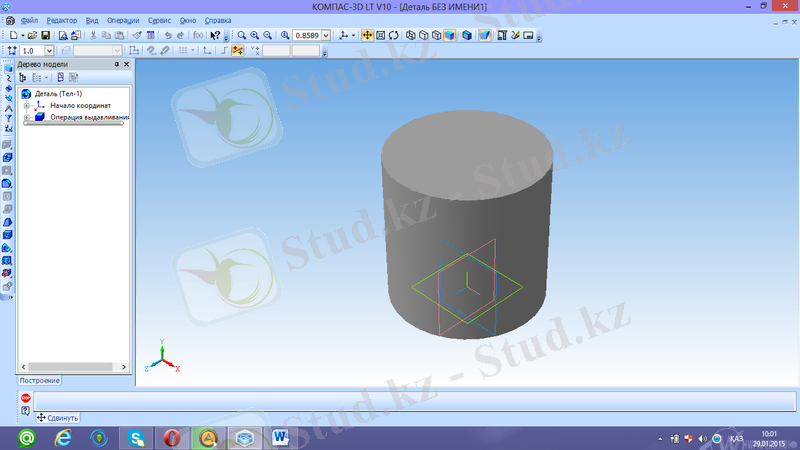This screenshot has height=450, width=800.
Task: Open Microsoft Word from the taskbar
Action: (x=279, y=437)
